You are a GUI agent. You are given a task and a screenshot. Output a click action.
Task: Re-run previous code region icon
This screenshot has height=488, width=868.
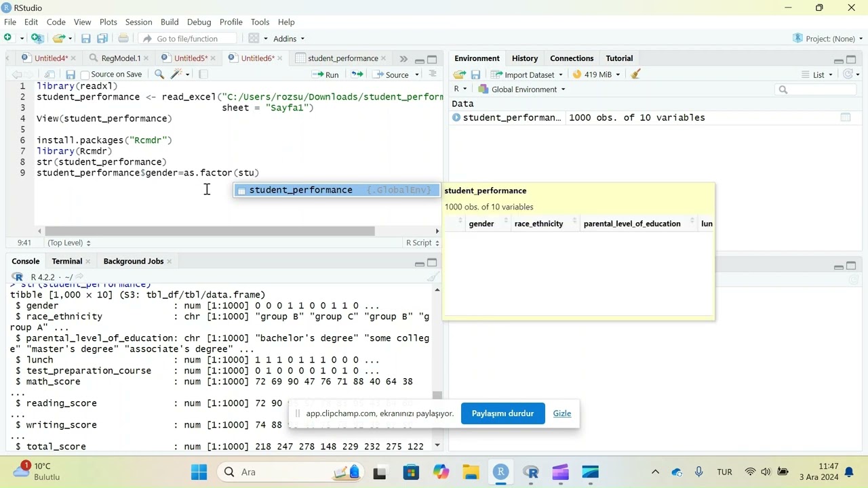(x=357, y=75)
